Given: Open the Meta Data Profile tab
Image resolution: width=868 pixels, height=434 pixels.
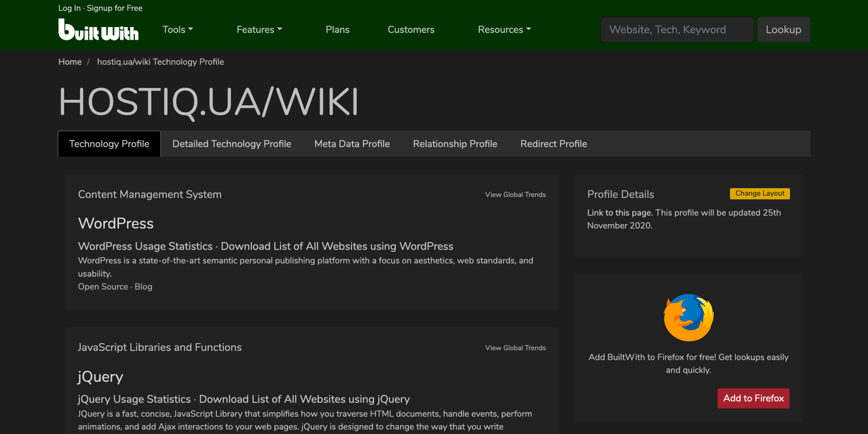Looking at the screenshot, I should tap(352, 144).
